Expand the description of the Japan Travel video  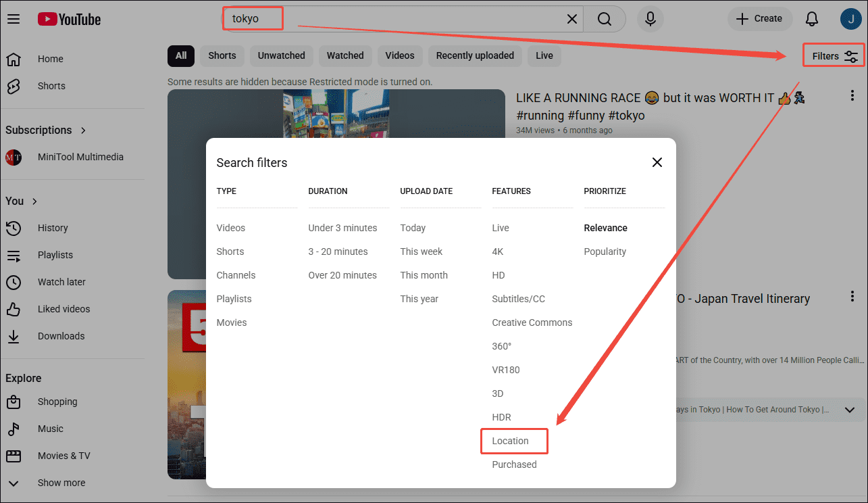click(x=850, y=410)
